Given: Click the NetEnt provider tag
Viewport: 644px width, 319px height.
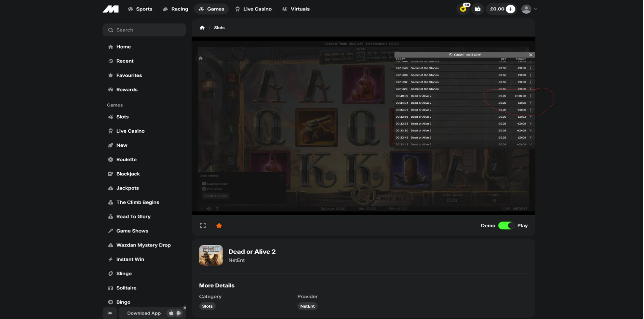Looking at the screenshot, I should pos(307,306).
